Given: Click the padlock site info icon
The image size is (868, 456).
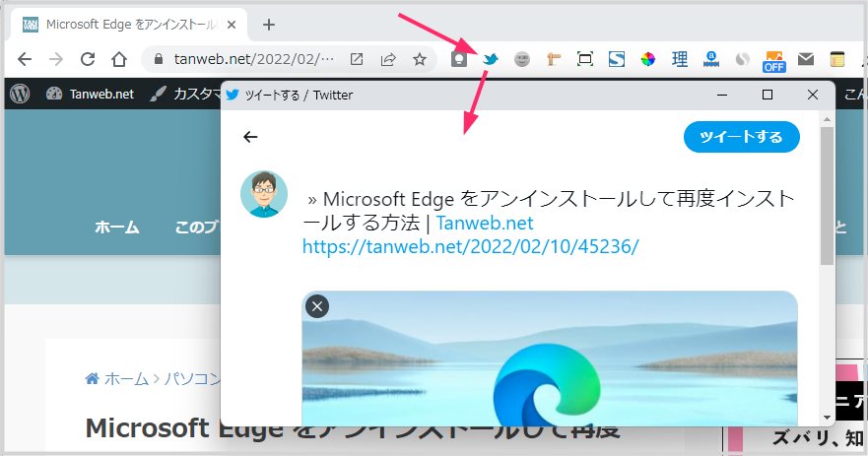Looking at the screenshot, I should 159,59.
